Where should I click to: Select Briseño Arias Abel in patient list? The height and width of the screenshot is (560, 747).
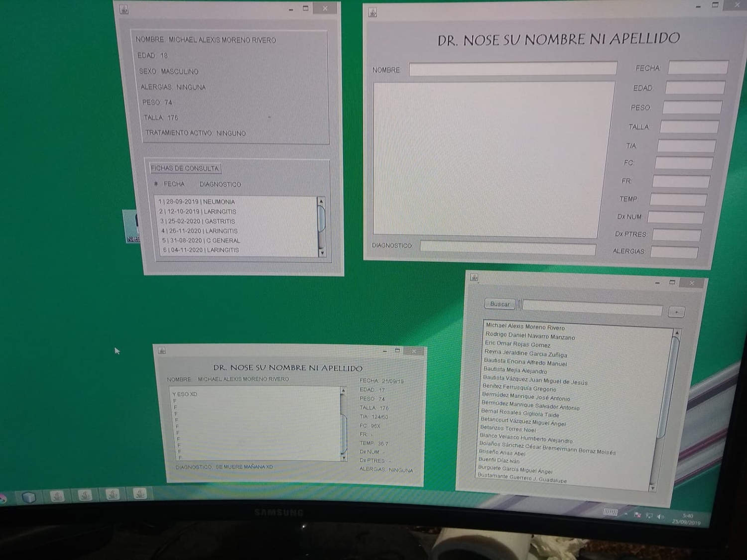click(501, 453)
